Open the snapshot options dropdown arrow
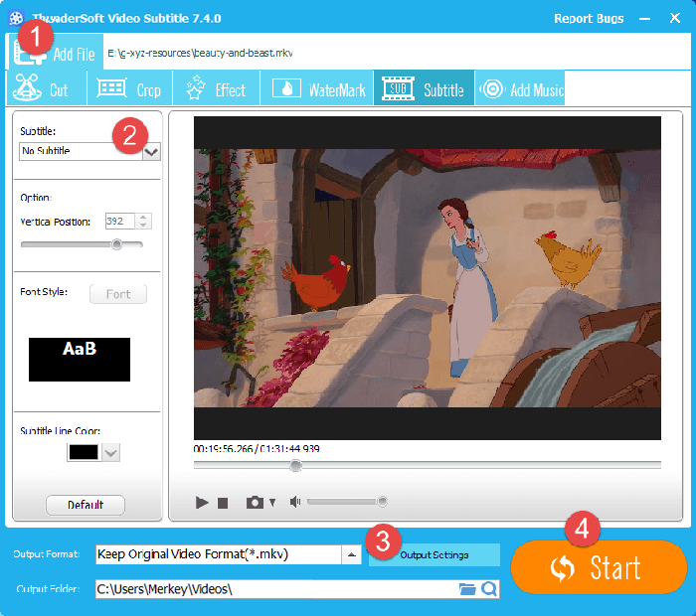Screen dimensions: 696x616 pos(272,504)
